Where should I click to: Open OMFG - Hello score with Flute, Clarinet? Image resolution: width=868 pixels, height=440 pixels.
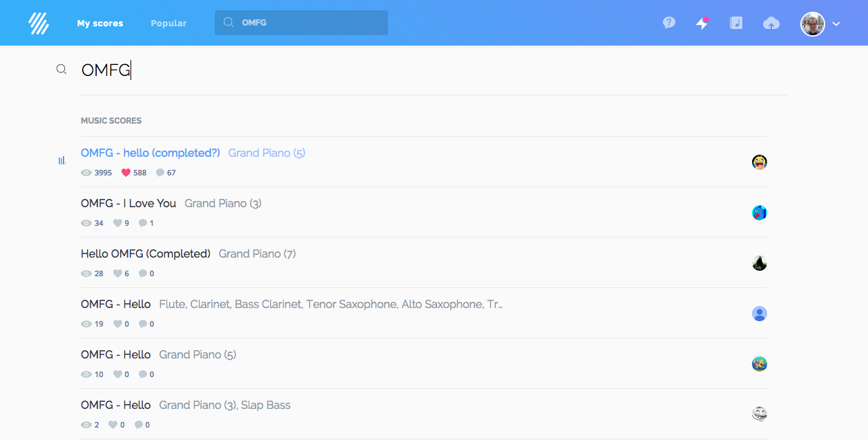[116, 304]
